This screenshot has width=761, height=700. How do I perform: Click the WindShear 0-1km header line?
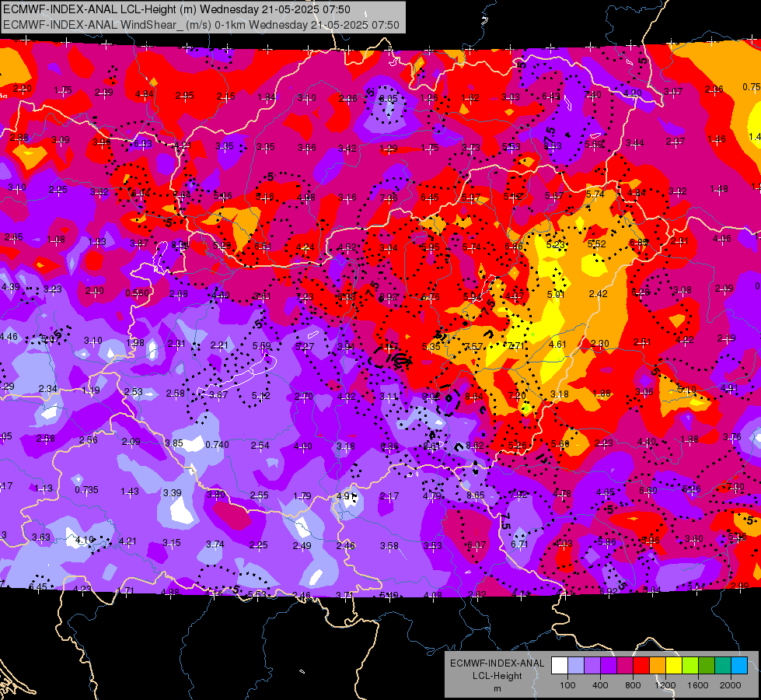click(x=201, y=25)
